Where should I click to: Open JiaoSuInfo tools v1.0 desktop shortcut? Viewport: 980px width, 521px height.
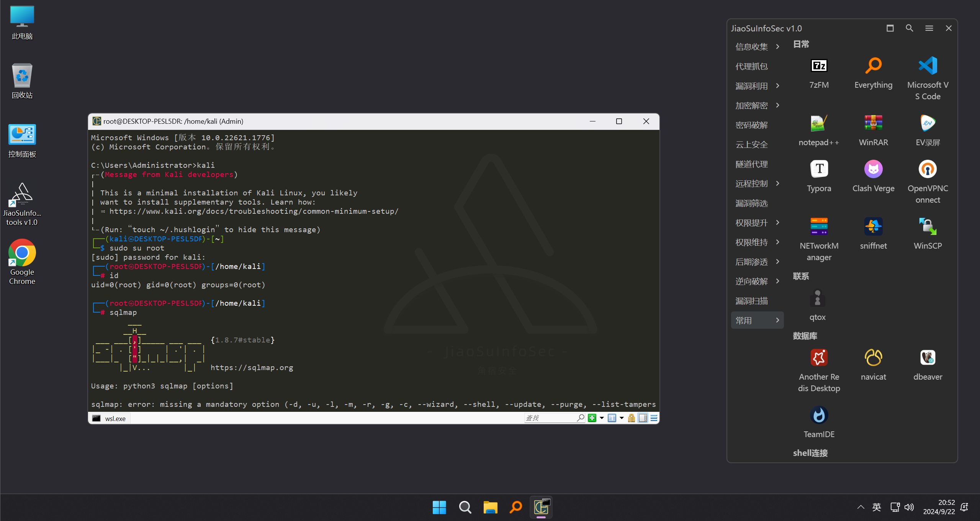pos(22,204)
